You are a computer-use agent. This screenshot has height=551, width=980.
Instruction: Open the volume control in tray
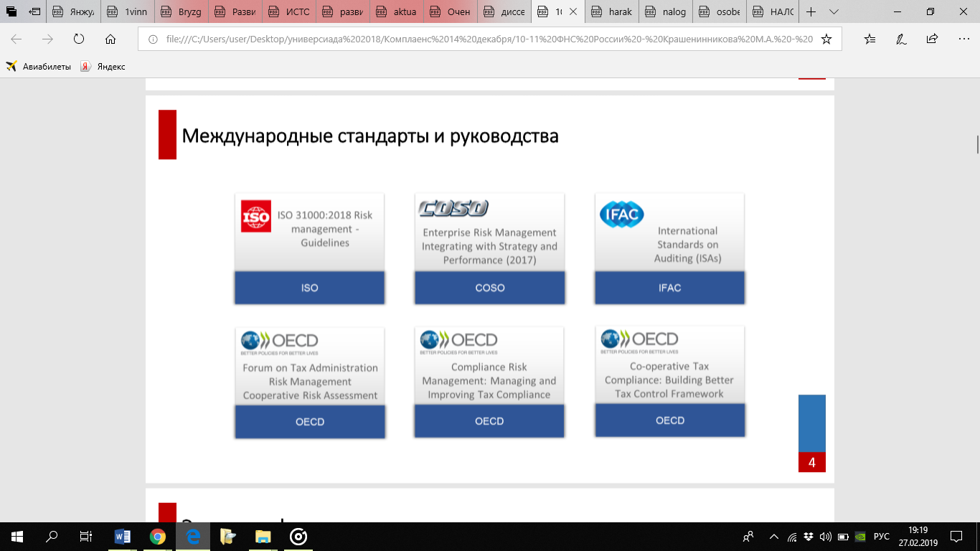[x=825, y=536]
